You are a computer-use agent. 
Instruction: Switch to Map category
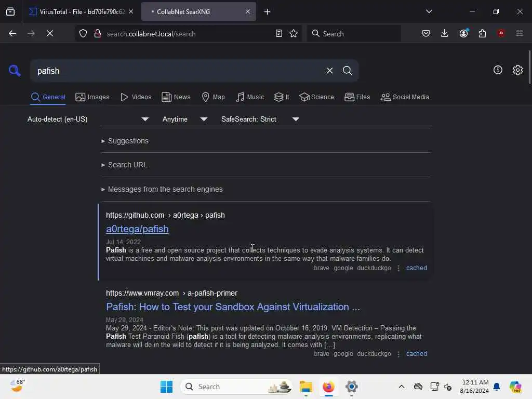pos(213,97)
